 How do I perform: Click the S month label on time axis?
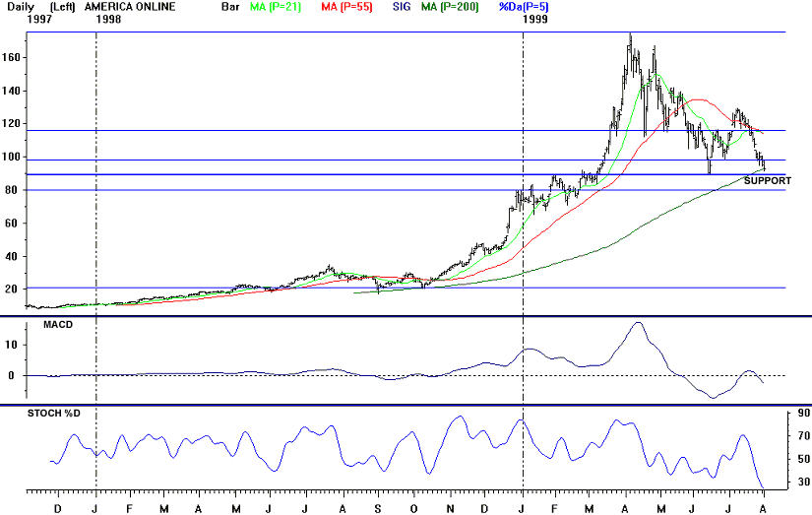[x=378, y=509]
